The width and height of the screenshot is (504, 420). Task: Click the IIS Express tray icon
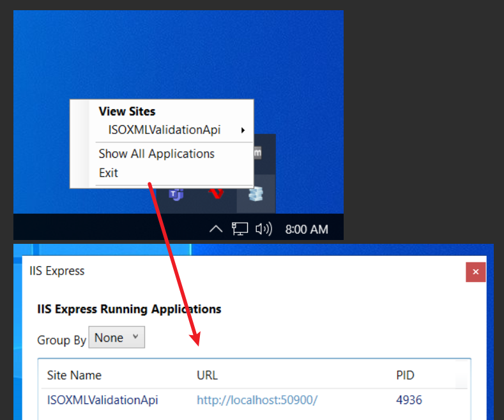point(256,194)
